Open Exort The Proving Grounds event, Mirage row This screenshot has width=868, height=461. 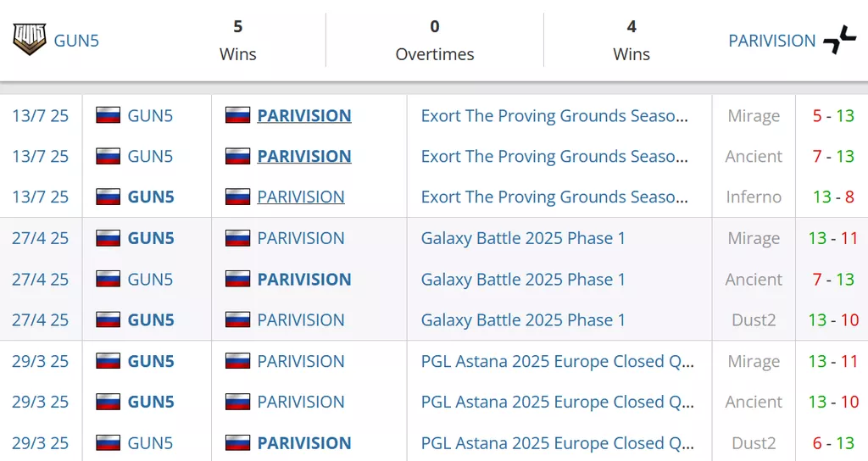click(554, 116)
